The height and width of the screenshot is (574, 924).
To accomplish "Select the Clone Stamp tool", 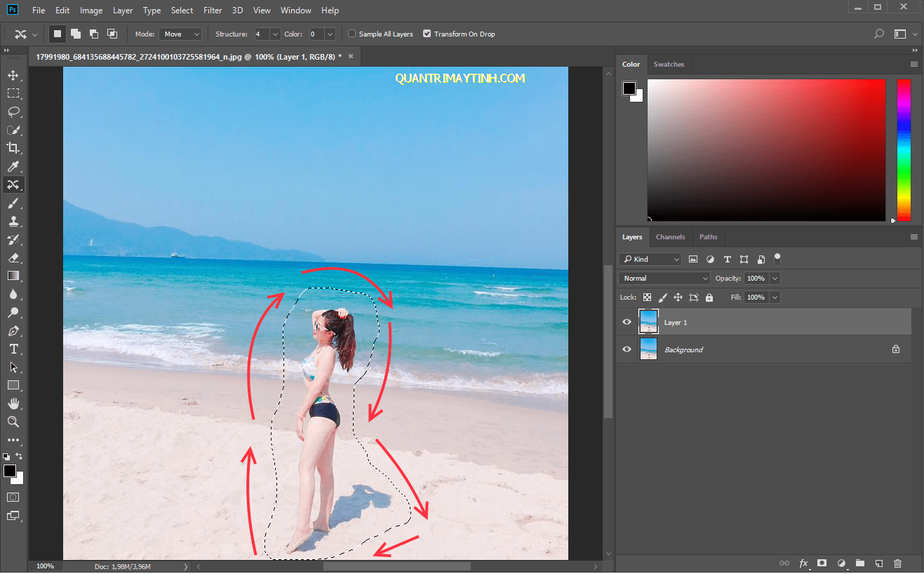I will (x=13, y=221).
